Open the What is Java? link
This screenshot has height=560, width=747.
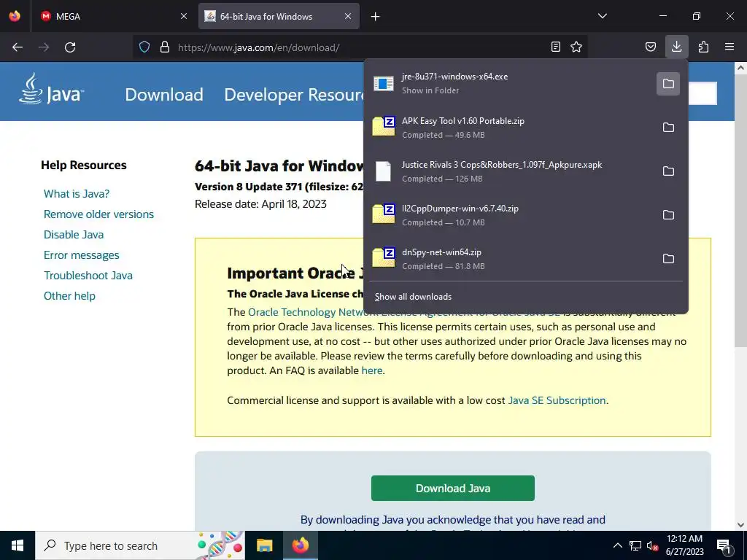click(77, 194)
